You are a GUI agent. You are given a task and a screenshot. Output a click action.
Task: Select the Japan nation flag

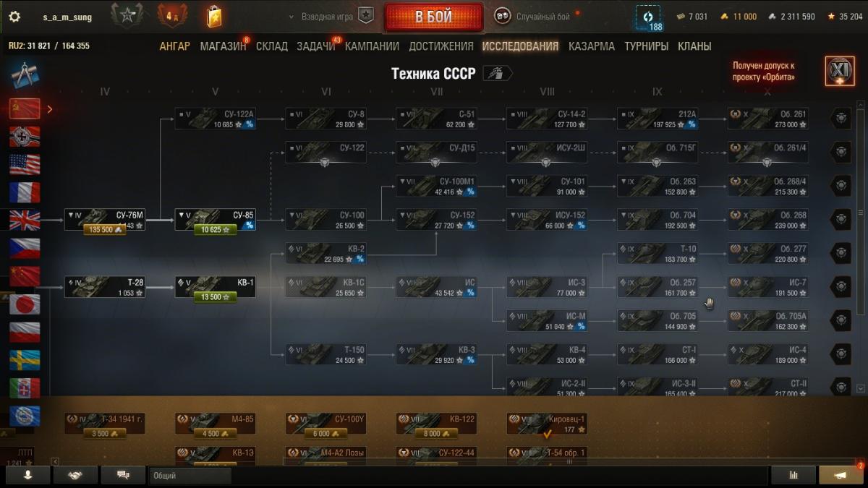click(25, 304)
